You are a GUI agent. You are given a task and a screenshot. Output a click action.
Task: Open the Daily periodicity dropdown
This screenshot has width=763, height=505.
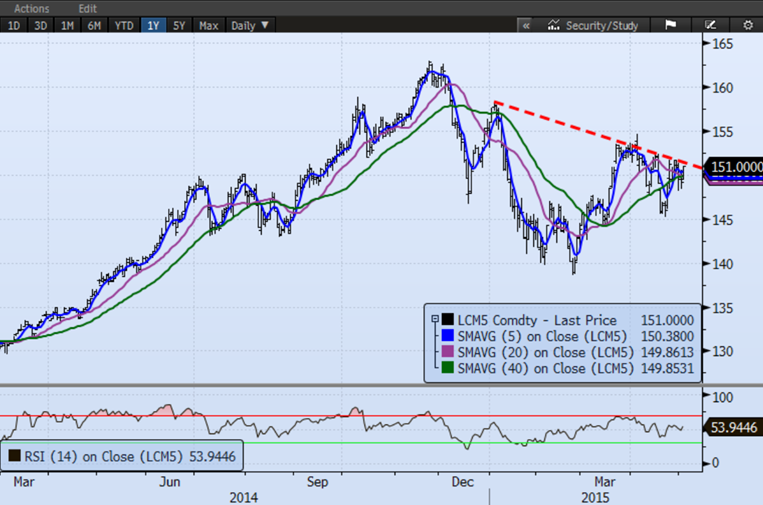(250, 25)
